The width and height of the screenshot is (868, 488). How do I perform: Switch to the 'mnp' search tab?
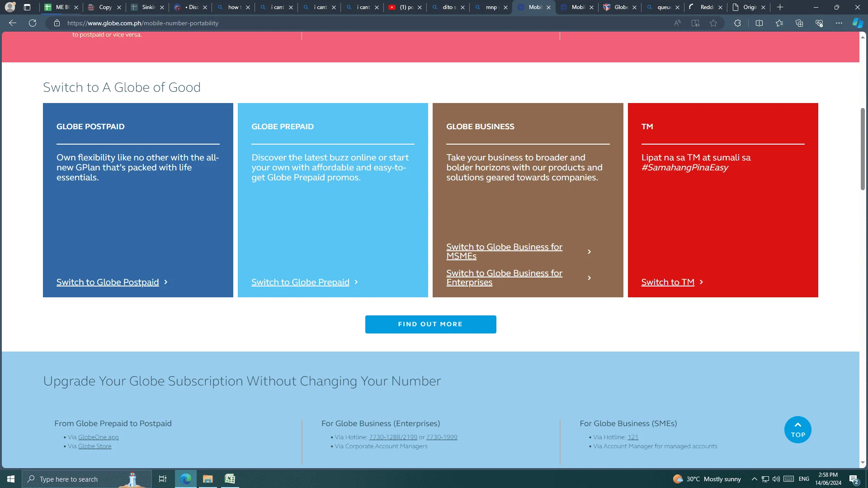coord(491,7)
